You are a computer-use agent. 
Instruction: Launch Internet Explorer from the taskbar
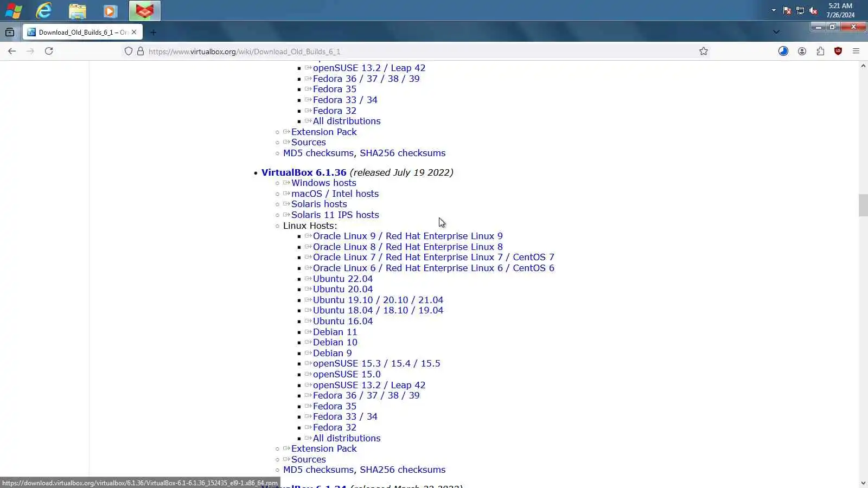44,10
